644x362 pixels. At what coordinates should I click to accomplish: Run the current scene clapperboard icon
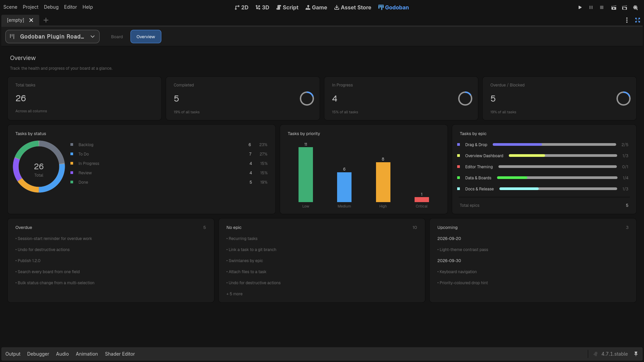613,7
